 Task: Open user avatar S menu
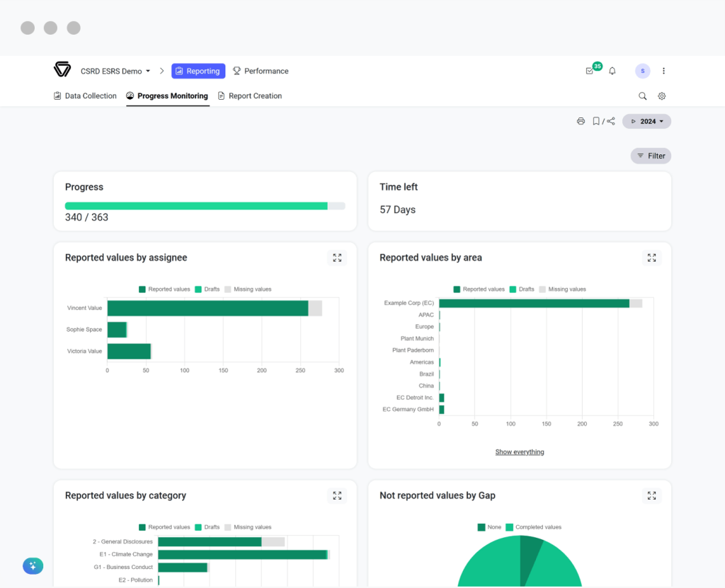pyautogui.click(x=643, y=71)
